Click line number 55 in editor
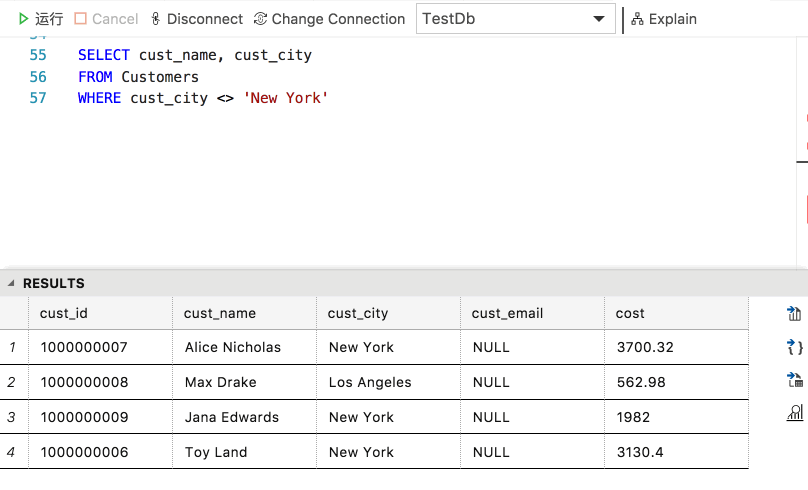Viewport: 808px width, 490px height. tap(38, 55)
